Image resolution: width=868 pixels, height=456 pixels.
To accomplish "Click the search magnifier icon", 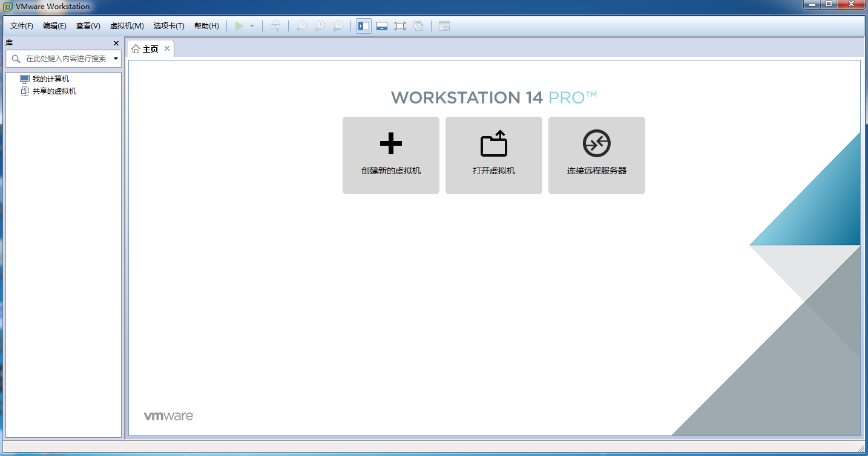I will click(16, 59).
